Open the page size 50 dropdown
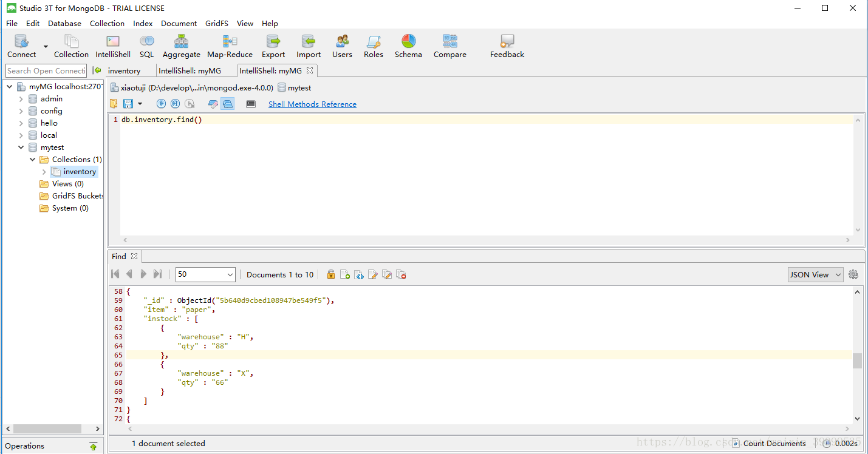This screenshot has height=454, width=868. coord(205,274)
